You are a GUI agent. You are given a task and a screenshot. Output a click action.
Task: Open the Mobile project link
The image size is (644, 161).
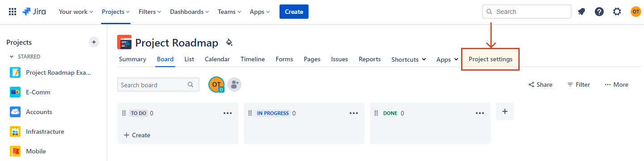click(36, 151)
